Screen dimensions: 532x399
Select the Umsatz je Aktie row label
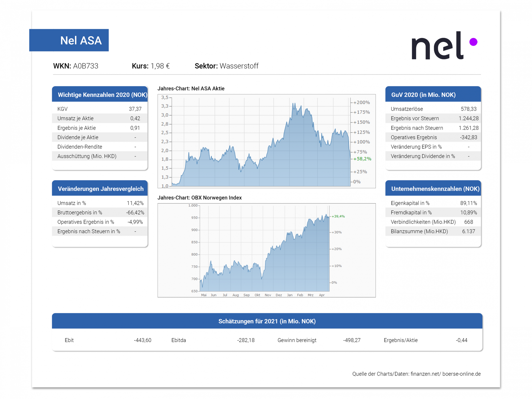(75, 118)
